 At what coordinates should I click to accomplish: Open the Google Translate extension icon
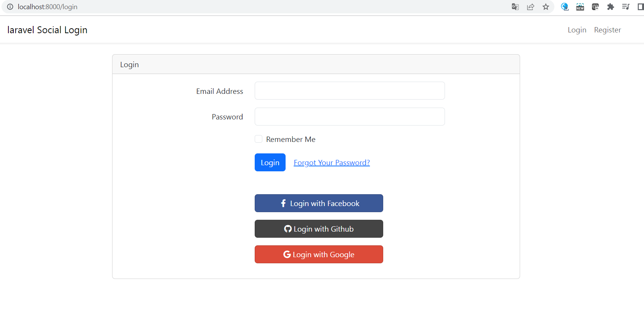(x=515, y=7)
